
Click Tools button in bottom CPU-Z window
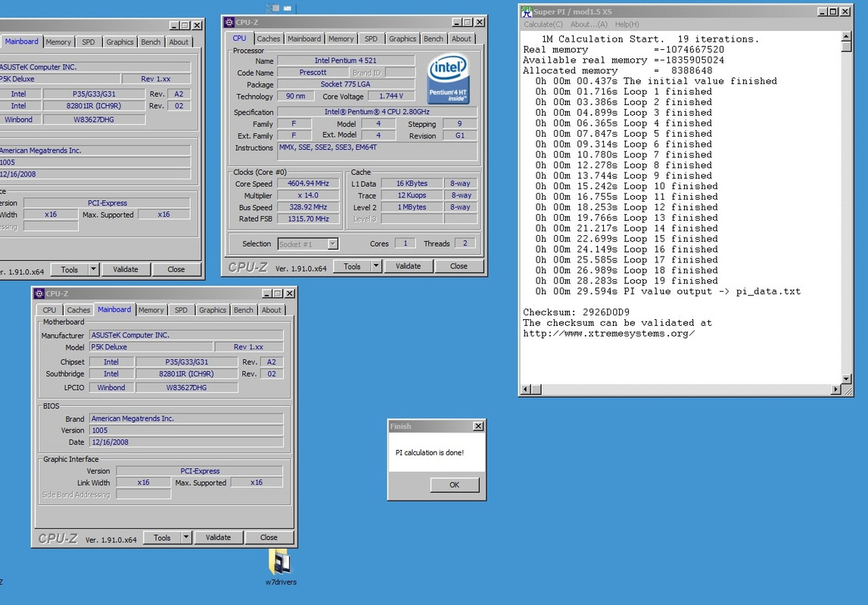click(162, 537)
